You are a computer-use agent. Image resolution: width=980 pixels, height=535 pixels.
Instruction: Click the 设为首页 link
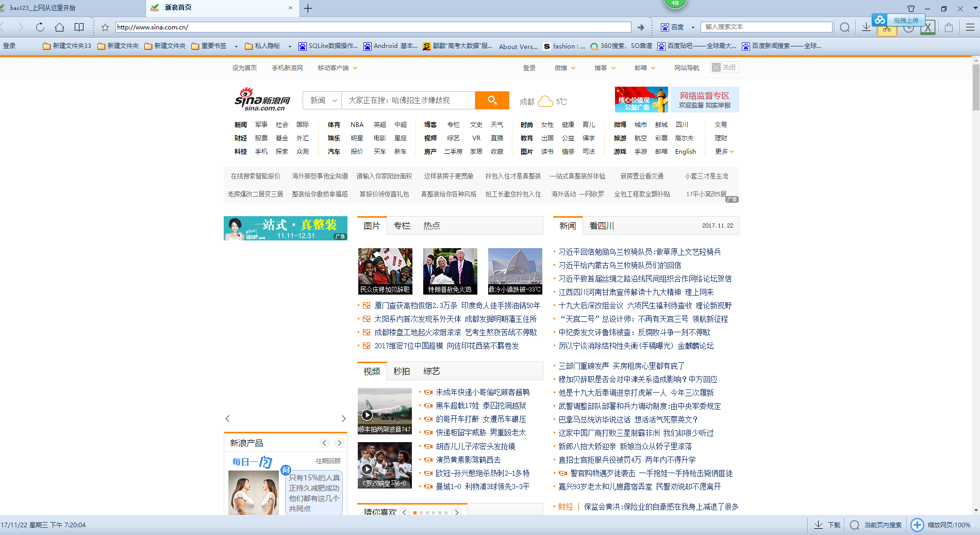[244, 68]
